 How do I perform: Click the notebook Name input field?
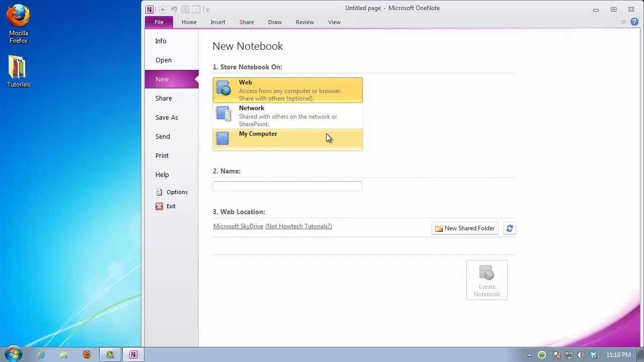(x=287, y=186)
